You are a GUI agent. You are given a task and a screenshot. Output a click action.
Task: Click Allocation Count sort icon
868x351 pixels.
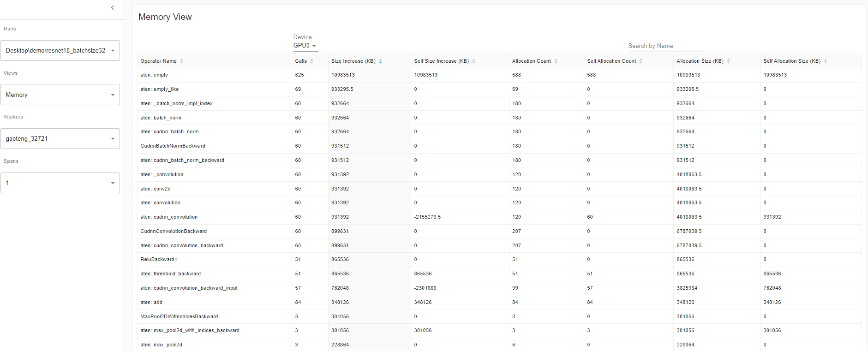(x=556, y=61)
